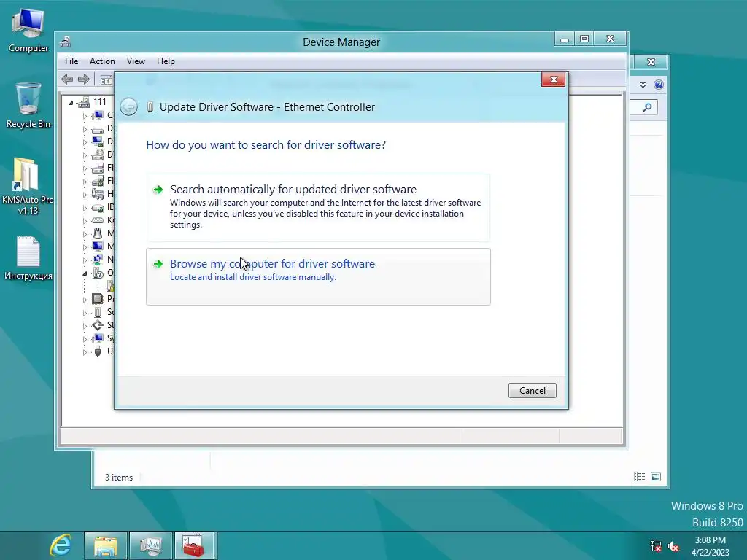Open File Explorer from the taskbar
747x560 pixels.
[106, 545]
